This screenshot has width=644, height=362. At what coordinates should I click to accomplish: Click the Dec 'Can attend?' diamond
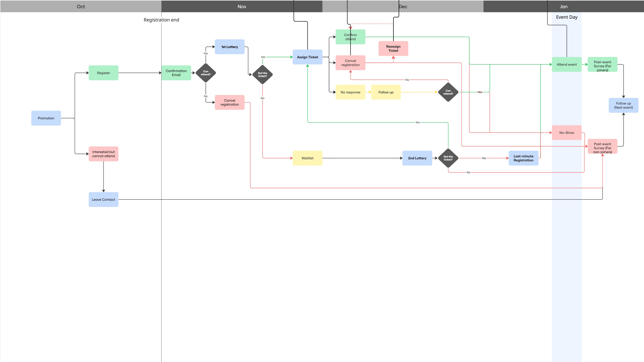[x=448, y=92]
